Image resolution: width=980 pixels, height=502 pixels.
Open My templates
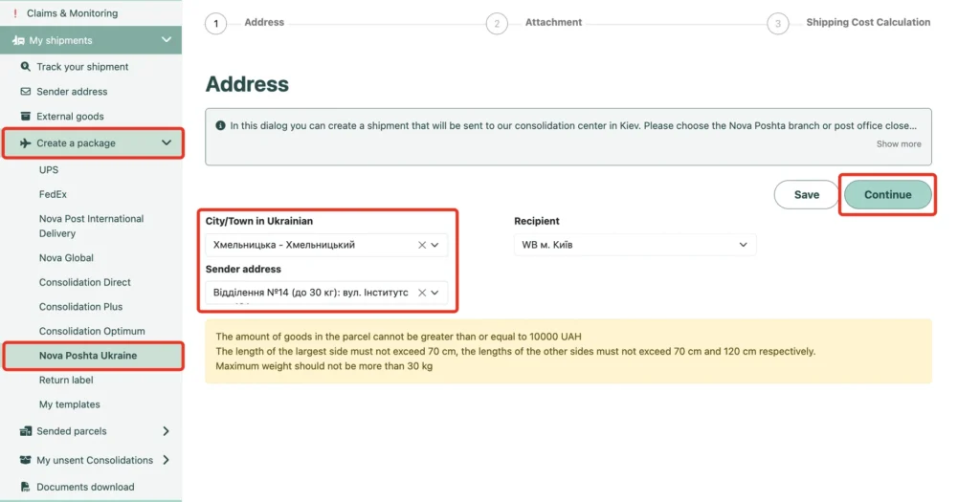(x=69, y=404)
